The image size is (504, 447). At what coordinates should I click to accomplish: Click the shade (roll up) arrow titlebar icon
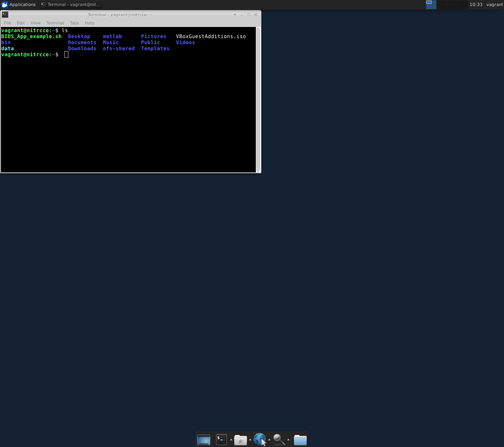(x=235, y=15)
